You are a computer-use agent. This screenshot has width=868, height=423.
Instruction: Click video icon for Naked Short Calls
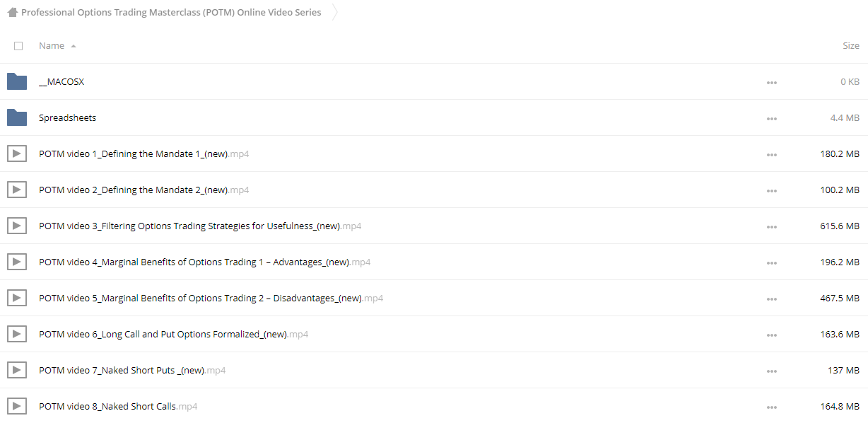[17, 406]
